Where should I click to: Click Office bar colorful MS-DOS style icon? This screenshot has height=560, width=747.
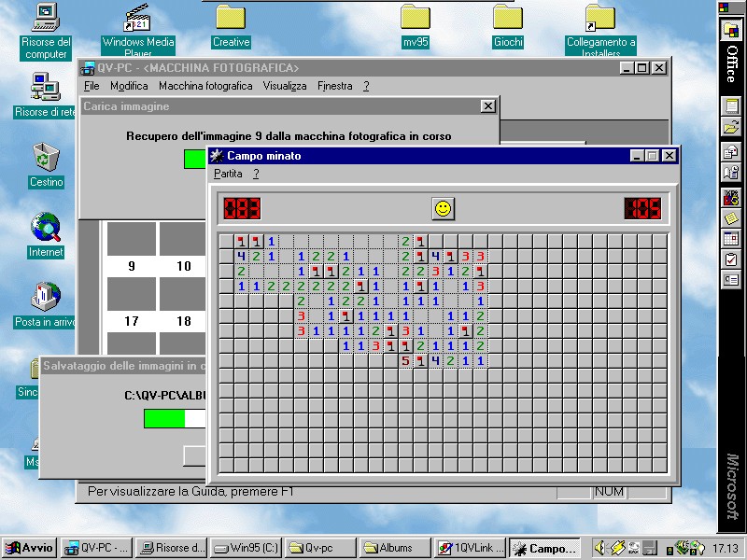[731, 197]
